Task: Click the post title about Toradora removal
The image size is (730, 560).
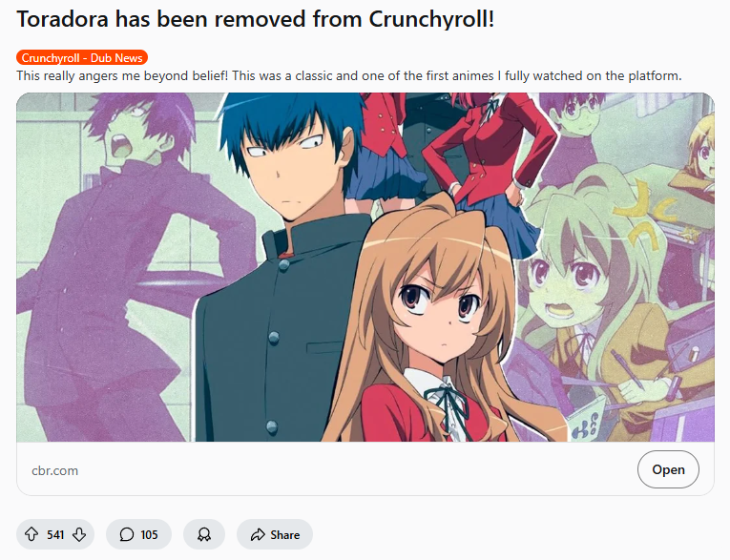Action: 255,19
